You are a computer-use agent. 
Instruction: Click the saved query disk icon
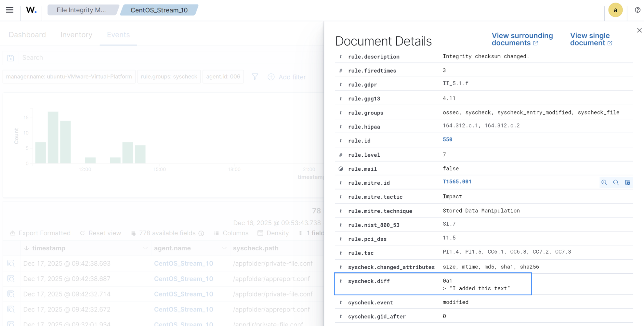click(x=11, y=58)
